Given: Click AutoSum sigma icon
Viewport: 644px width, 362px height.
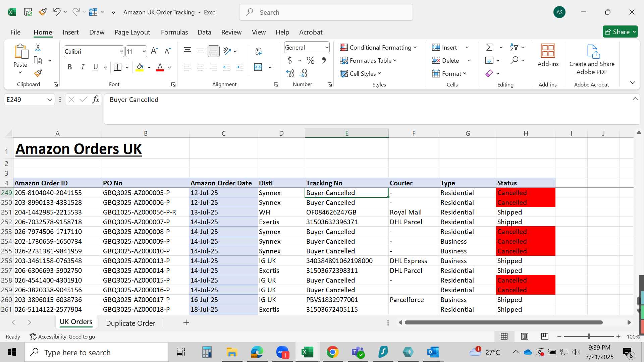Looking at the screenshot, I should click(489, 48).
